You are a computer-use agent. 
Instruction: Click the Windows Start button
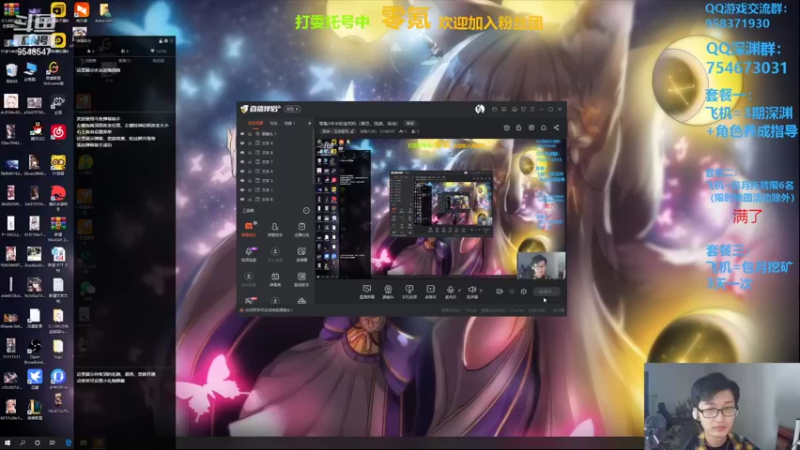pos(7,443)
